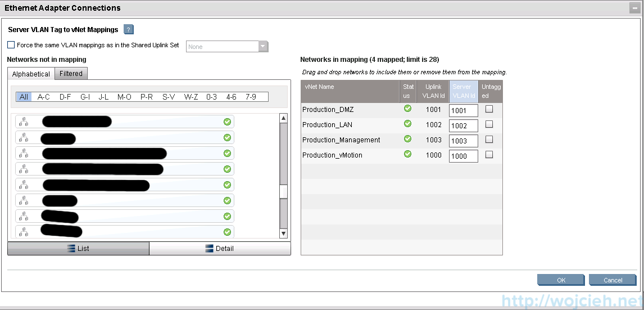Collapse the Ethernet Adapter Connections panel
Screen dimensions: 644x310
click(634, 8)
